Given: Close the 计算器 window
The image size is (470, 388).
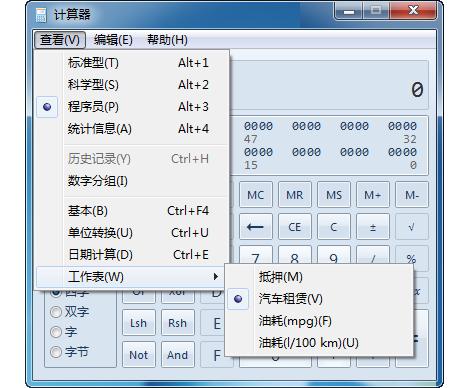Looking at the screenshot, I should coord(413,11).
